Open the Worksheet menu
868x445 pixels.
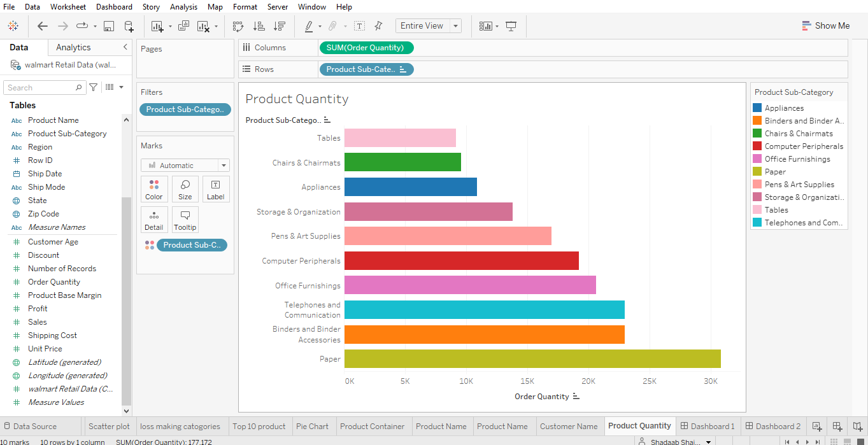(x=68, y=7)
